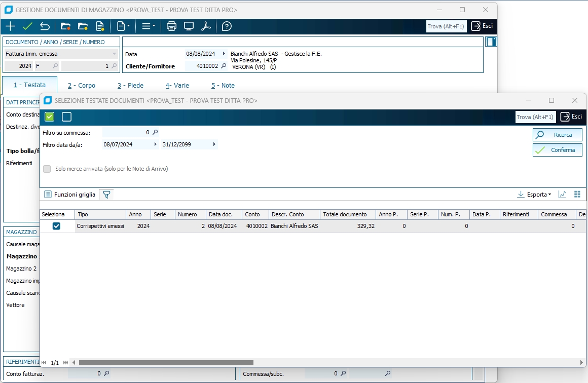Open date picker for start date 08/07/2024

156,144
